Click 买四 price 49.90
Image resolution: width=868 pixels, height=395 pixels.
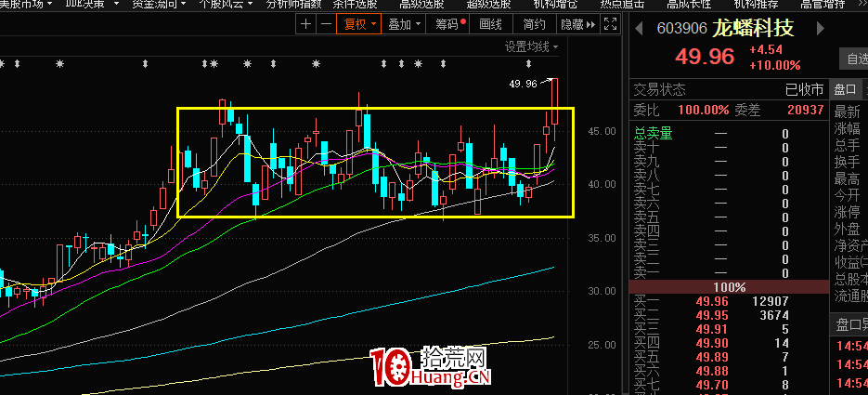pyautogui.click(x=712, y=344)
